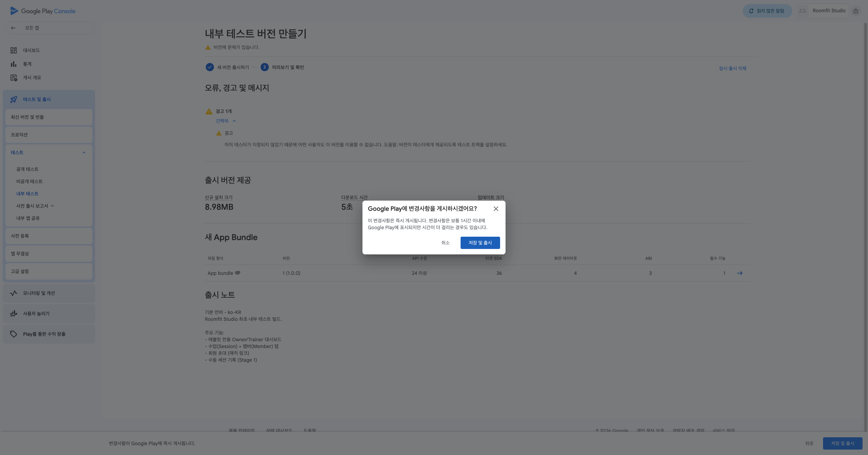
Task: Collapse the 테스트 section chevron
Action: (x=84, y=153)
